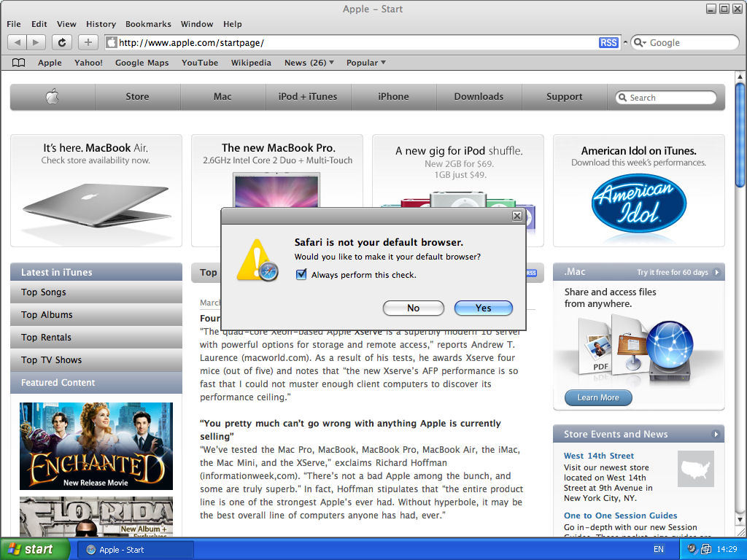
Task: Open the History menu
Action: click(x=101, y=24)
